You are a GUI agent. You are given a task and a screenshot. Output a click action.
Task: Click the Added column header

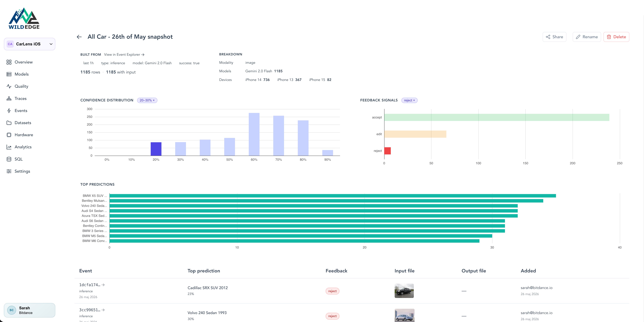528,271
